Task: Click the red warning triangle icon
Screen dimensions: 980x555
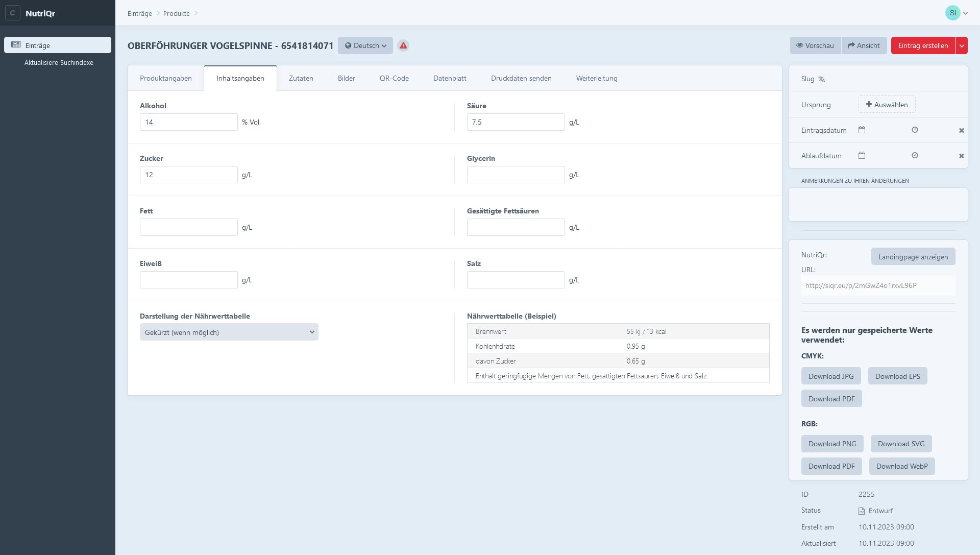Action: click(403, 45)
